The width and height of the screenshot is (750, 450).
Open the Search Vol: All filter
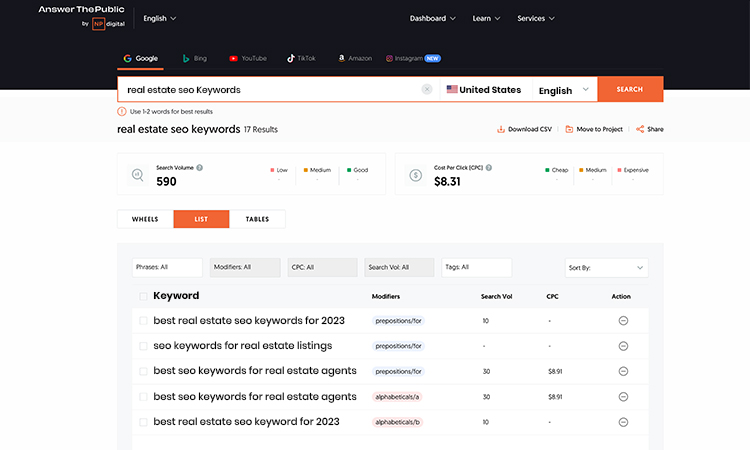[399, 267]
